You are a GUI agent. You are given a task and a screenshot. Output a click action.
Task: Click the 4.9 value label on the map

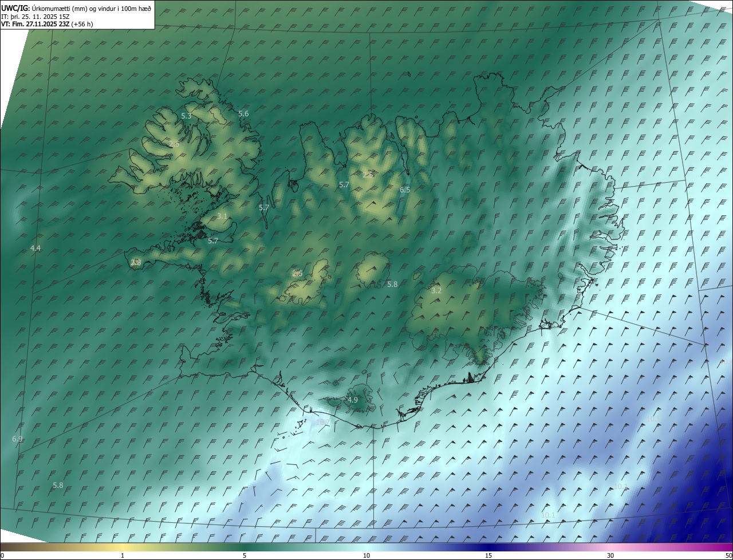pos(352,400)
